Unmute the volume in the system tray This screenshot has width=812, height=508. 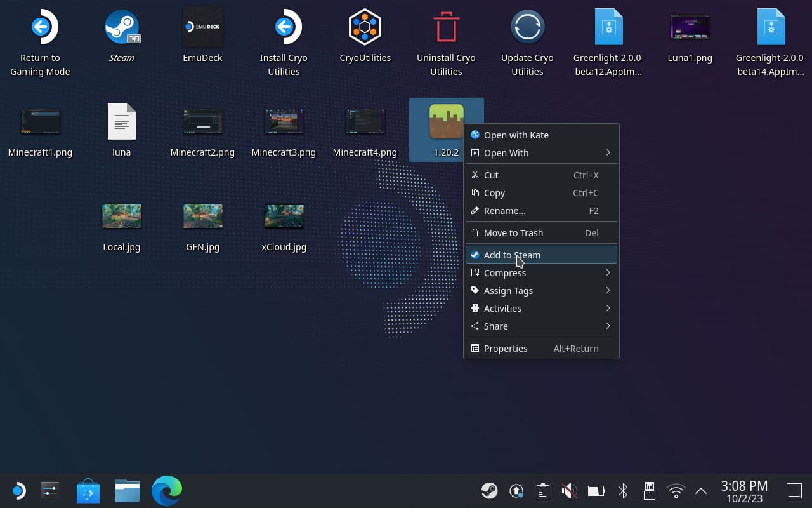569,490
